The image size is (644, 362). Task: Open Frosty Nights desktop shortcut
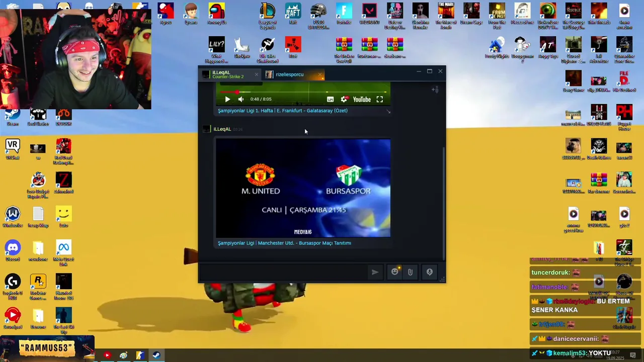[x=497, y=48]
